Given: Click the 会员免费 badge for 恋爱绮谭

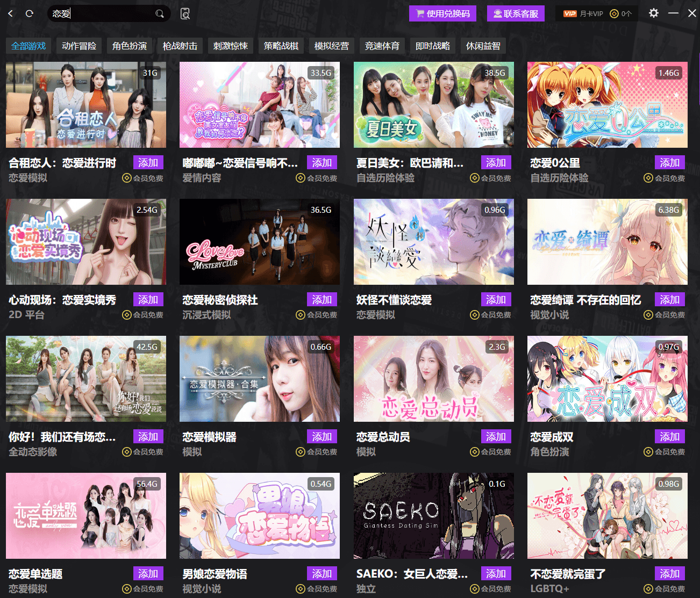Looking at the screenshot, I should [x=665, y=315].
